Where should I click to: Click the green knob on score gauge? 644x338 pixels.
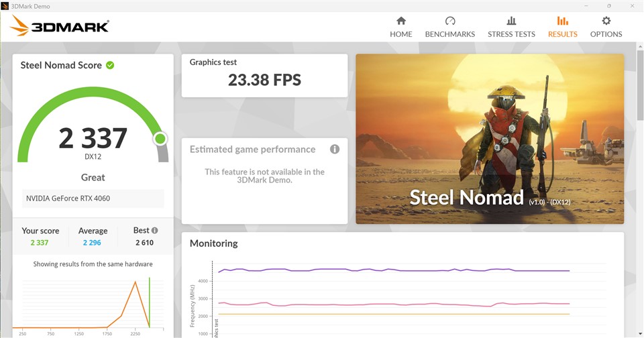pos(160,139)
